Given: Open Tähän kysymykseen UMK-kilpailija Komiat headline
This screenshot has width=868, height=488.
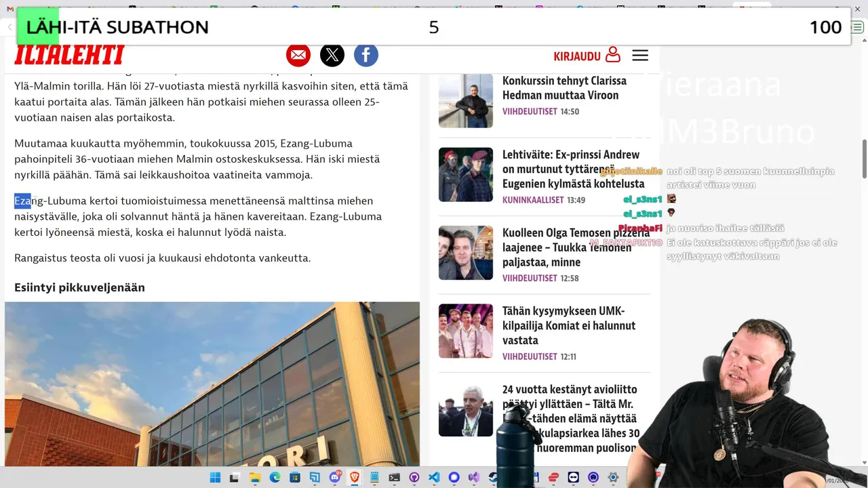Looking at the screenshot, I should (569, 325).
